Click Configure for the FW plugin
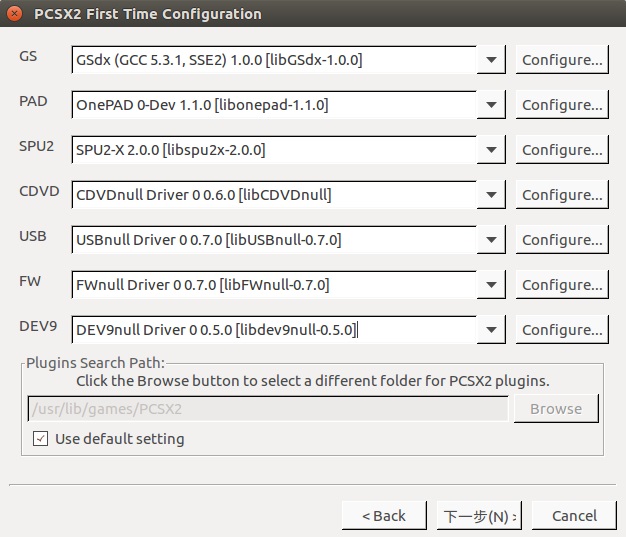 pyautogui.click(x=562, y=285)
